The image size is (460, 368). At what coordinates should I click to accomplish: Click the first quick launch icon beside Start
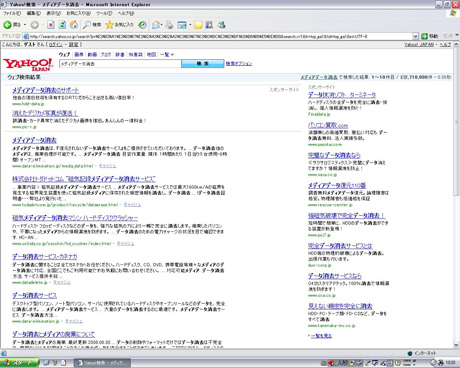[x=46, y=363]
